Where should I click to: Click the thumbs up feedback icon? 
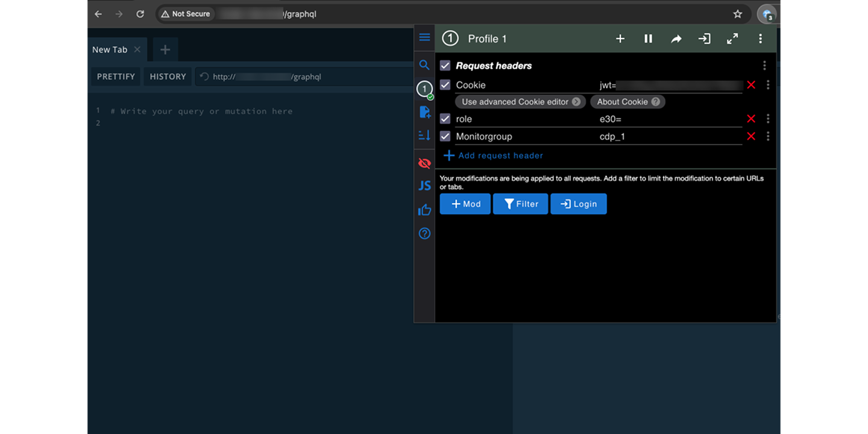[x=424, y=210]
